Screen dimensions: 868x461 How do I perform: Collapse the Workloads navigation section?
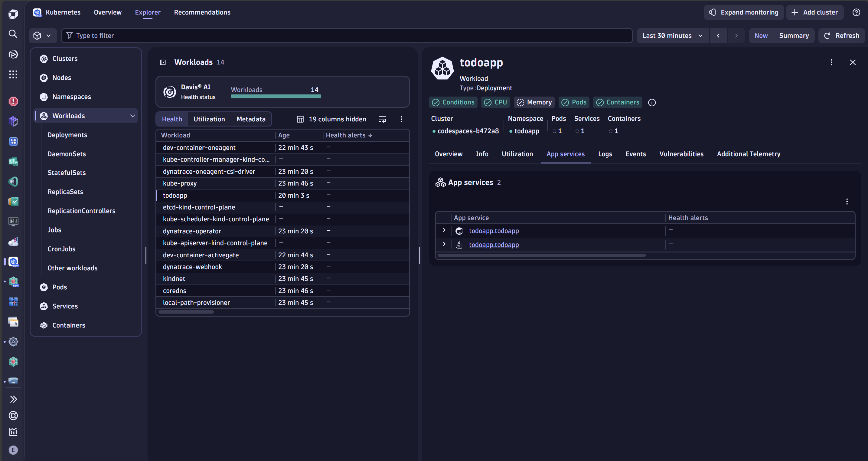[x=132, y=116]
